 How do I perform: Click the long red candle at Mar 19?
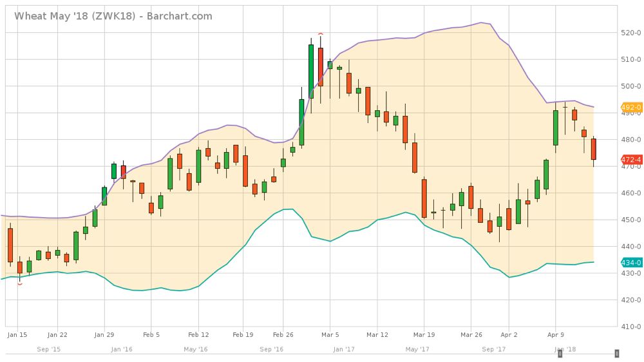[x=424, y=198]
